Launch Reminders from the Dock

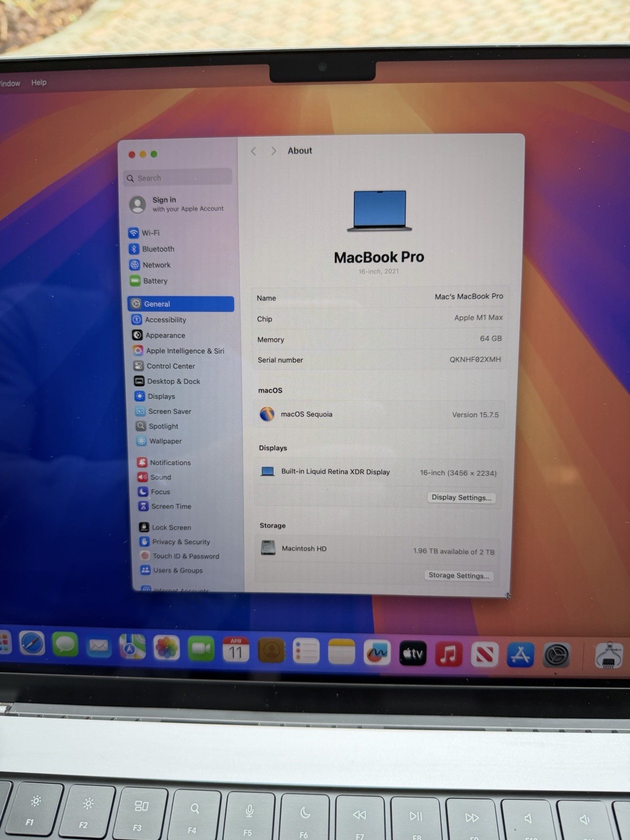tap(306, 652)
